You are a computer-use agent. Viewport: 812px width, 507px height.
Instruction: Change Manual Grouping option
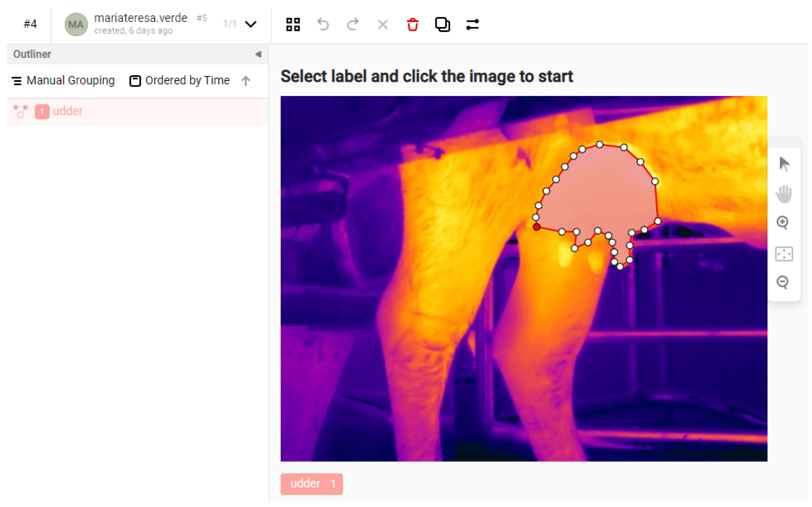point(63,81)
